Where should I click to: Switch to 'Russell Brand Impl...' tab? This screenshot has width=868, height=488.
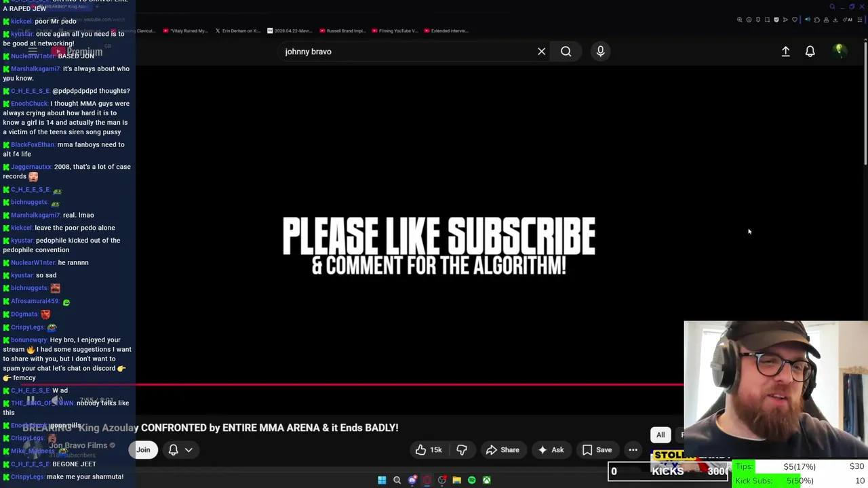click(x=342, y=30)
